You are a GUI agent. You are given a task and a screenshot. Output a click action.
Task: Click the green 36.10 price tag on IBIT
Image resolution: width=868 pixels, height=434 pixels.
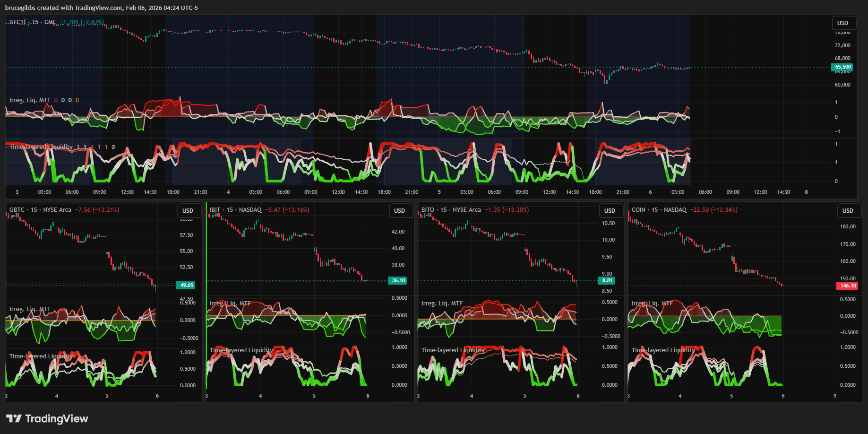tap(398, 280)
